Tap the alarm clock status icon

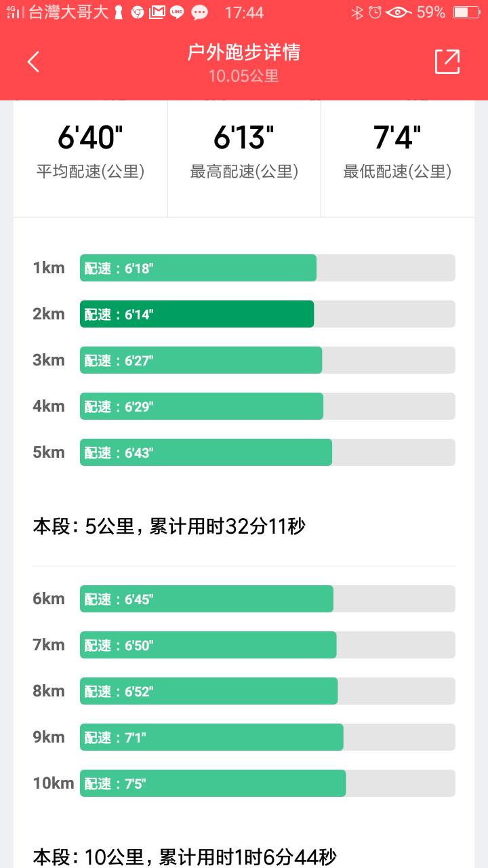coord(375,12)
